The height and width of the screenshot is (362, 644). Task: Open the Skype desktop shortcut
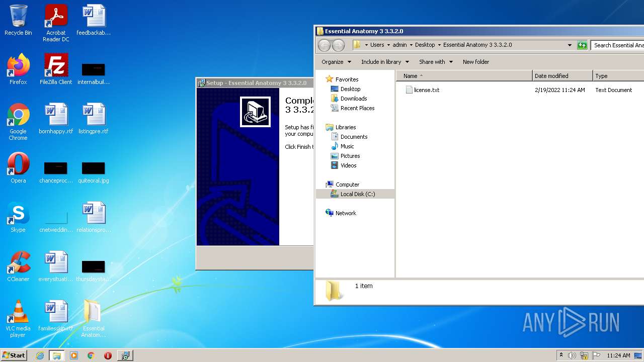(x=18, y=217)
